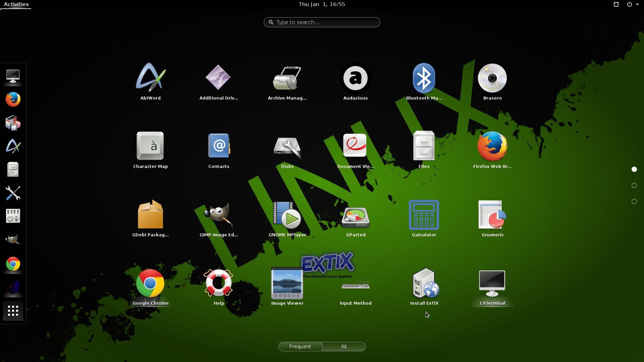Open Help app

[x=219, y=287]
